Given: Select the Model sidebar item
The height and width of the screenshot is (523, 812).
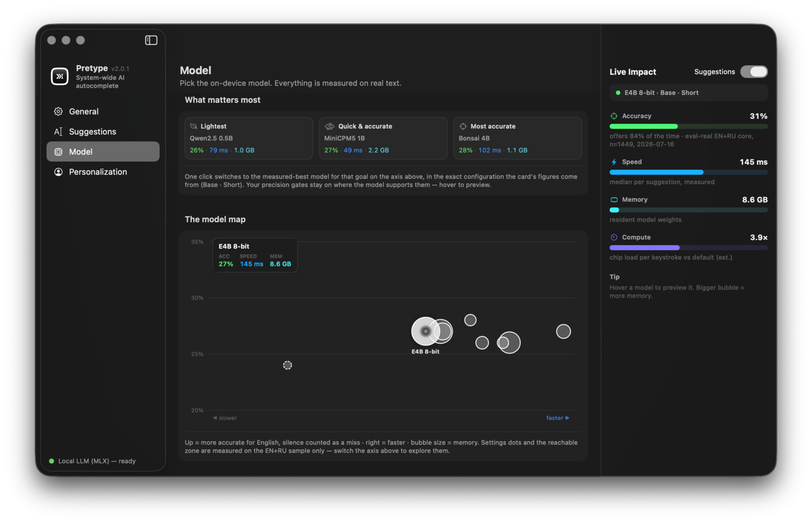Looking at the screenshot, I should tap(103, 152).
